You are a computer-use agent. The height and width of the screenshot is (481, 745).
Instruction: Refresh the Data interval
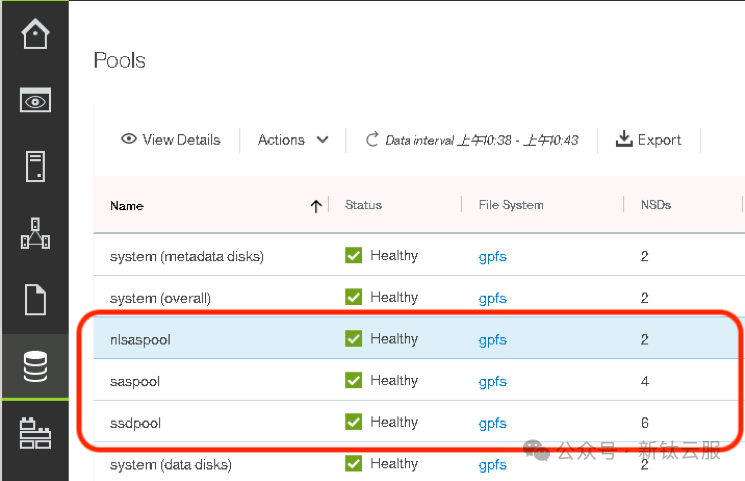pos(372,140)
